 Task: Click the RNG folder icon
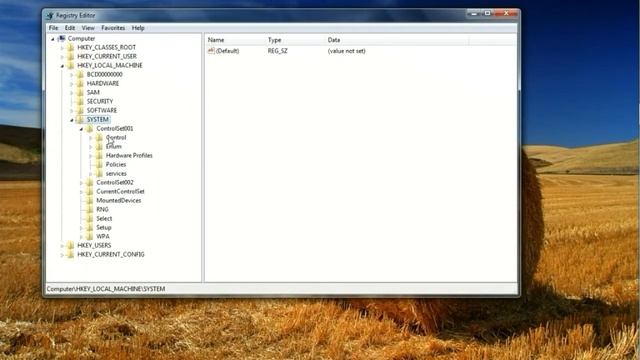[90, 209]
